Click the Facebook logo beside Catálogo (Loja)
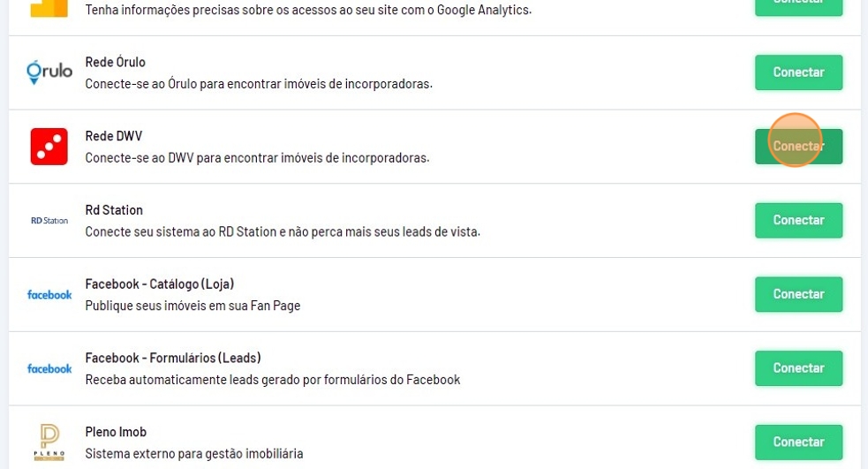This screenshot has width=868, height=469. (49, 295)
